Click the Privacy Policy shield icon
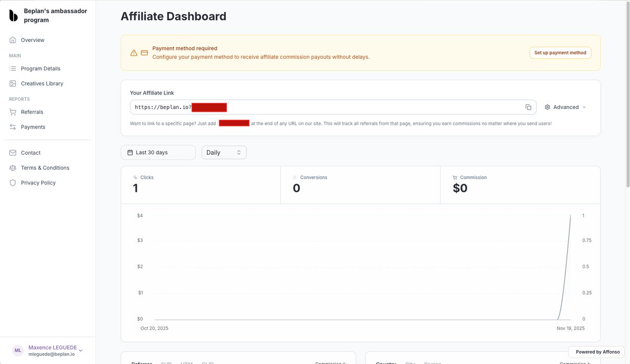 point(12,183)
